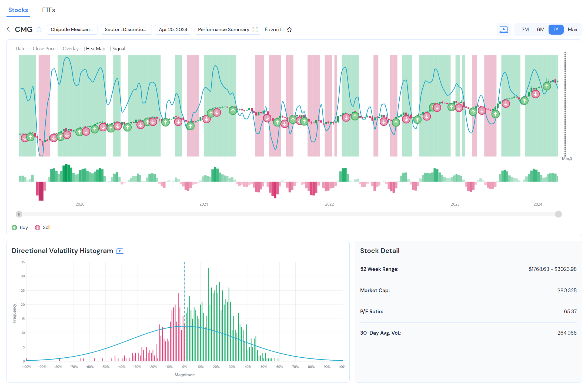
Task: Click the Performance Summary button
Action: pos(228,29)
